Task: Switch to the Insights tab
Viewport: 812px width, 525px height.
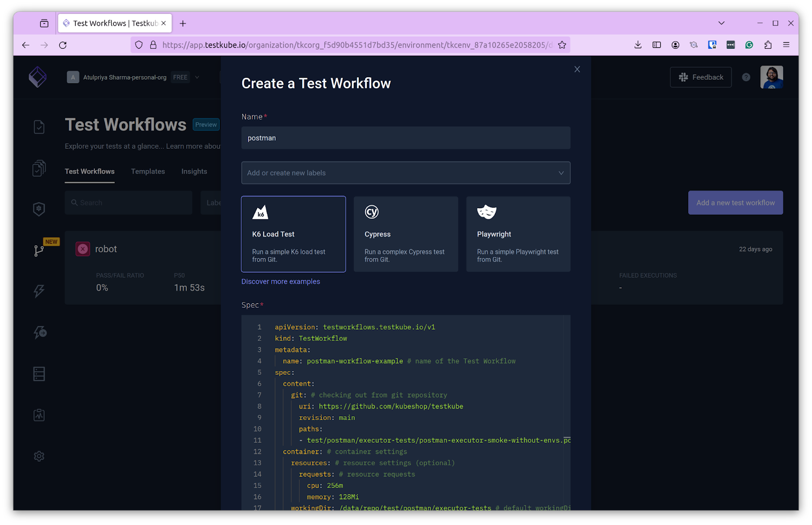Action: pyautogui.click(x=194, y=172)
